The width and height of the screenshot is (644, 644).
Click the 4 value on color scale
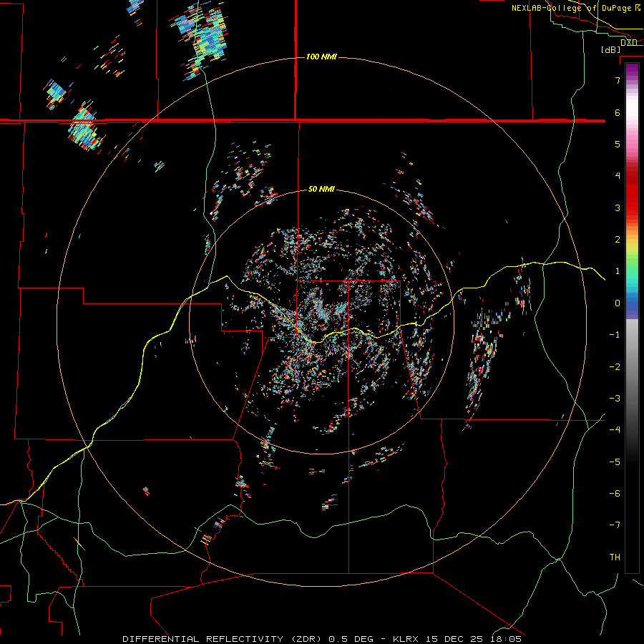coord(618,176)
